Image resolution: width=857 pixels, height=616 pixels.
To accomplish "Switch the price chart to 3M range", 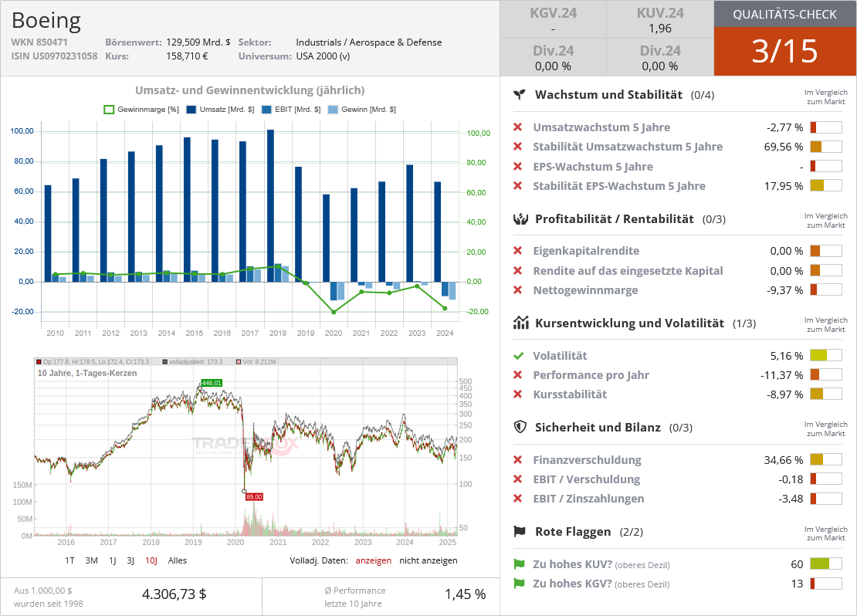I will (x=91, y=560).
